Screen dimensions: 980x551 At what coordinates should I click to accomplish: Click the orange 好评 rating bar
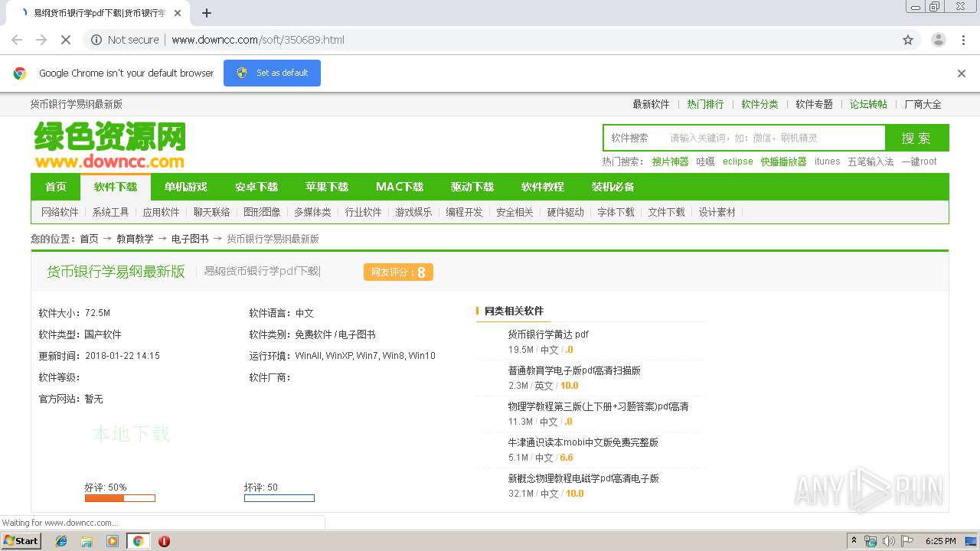pos(119,498)
